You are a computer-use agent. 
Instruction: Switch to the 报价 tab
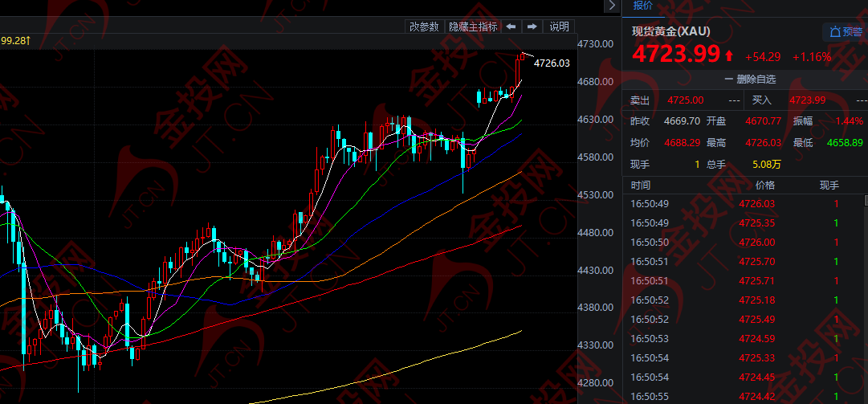(x=642, y=6)
